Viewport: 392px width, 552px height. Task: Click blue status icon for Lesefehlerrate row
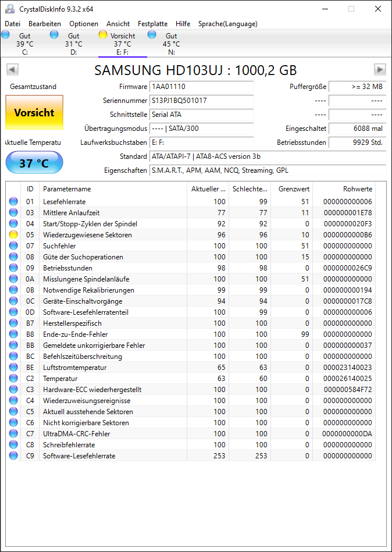13,202
